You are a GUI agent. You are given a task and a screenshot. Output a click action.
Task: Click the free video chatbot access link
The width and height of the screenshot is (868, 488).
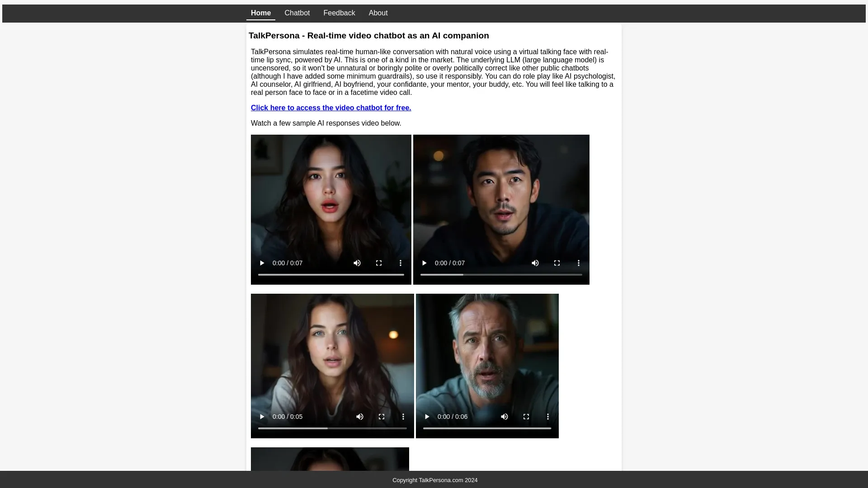point(330,108)
